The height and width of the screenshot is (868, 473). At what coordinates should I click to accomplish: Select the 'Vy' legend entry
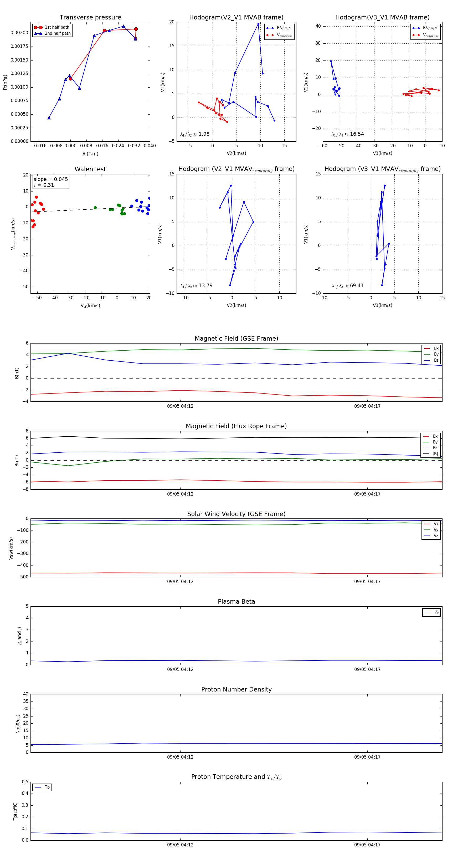[x=431, y=530]
